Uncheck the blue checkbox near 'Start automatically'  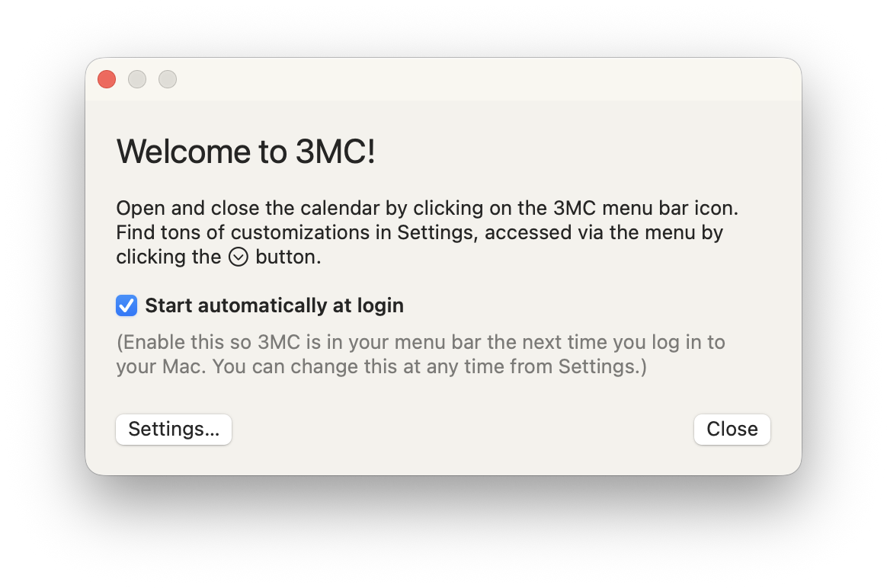(126, 305)
